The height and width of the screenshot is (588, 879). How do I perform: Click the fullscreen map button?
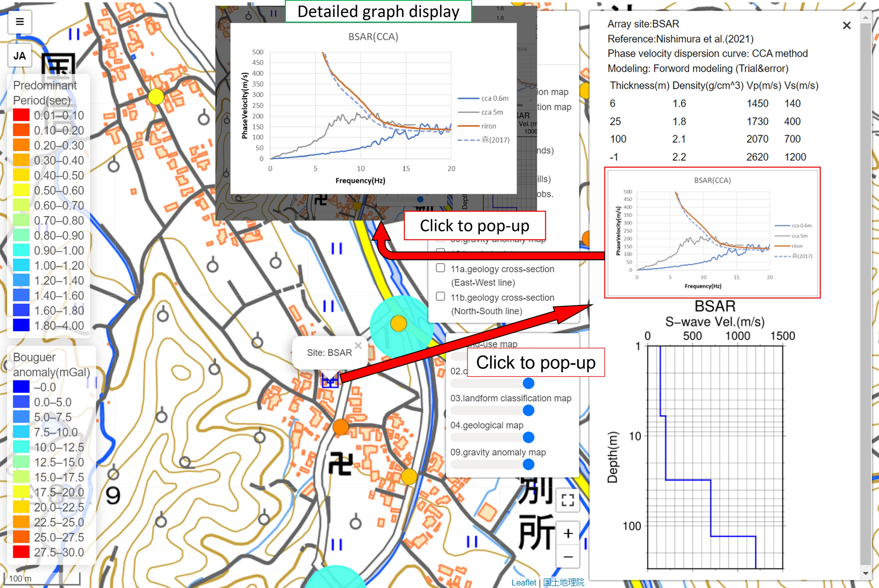568,500
